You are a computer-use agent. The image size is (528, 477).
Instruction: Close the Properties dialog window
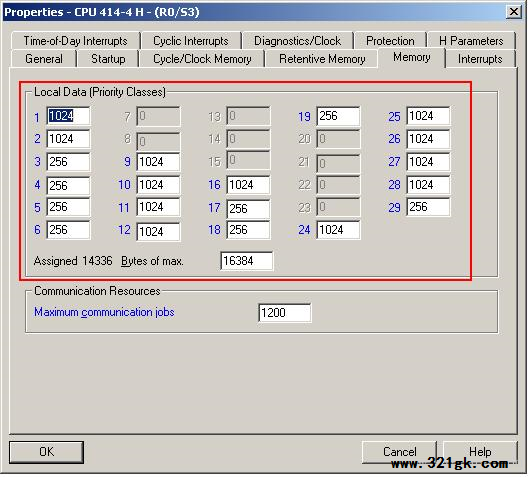[x=514, y=12]
